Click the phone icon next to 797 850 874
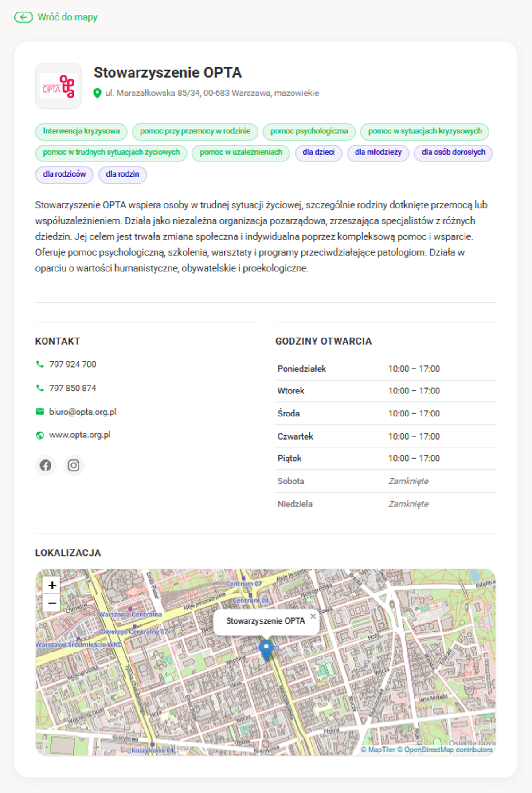The width and height of the screenshot is (532, 793). (x=40, y=388)
